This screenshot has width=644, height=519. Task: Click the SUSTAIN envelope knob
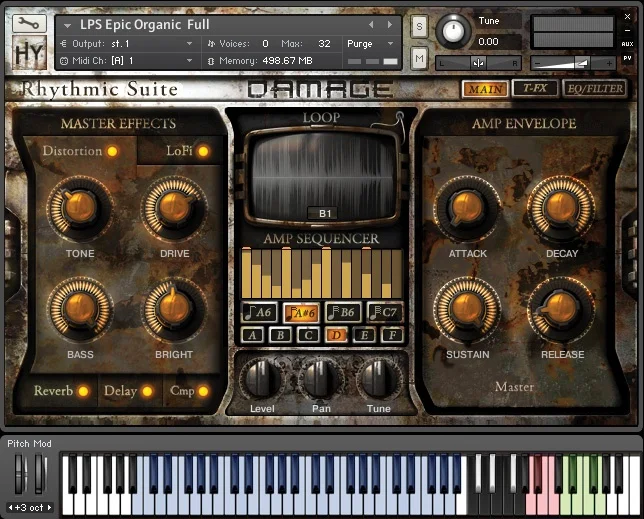pyautogui.click(x=467, y=309)
